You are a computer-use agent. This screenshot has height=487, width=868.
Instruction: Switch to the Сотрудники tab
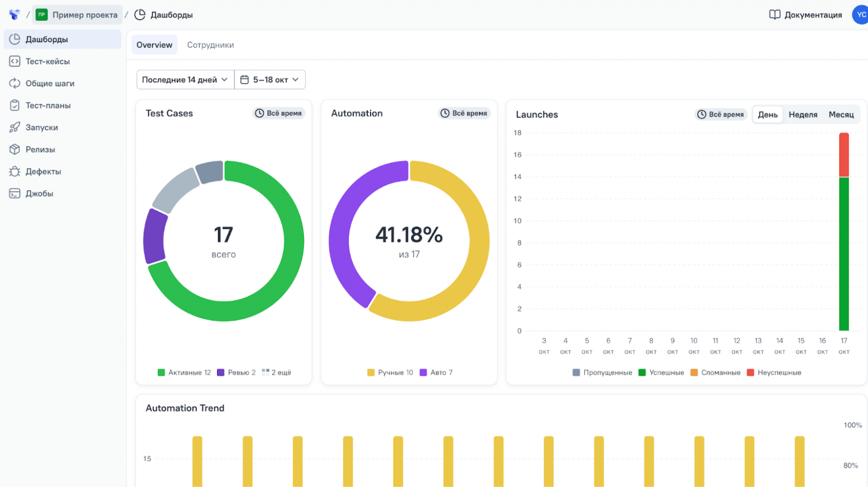coord(210,45)
